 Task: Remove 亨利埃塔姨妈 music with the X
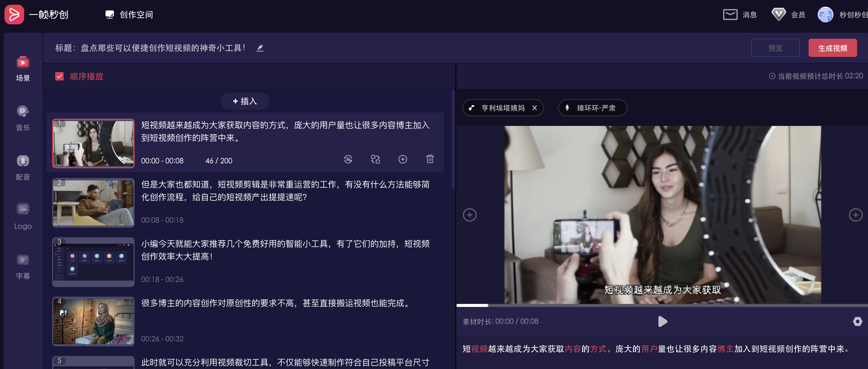pos(534,108)
